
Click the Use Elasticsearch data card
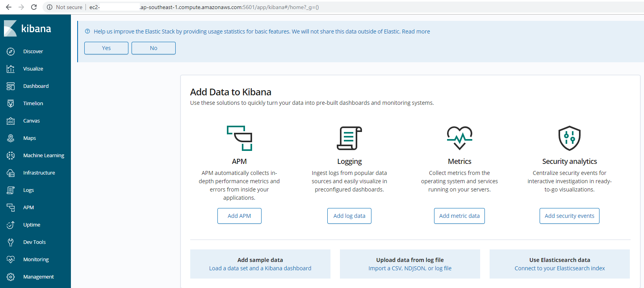click(x=560, y=264)
